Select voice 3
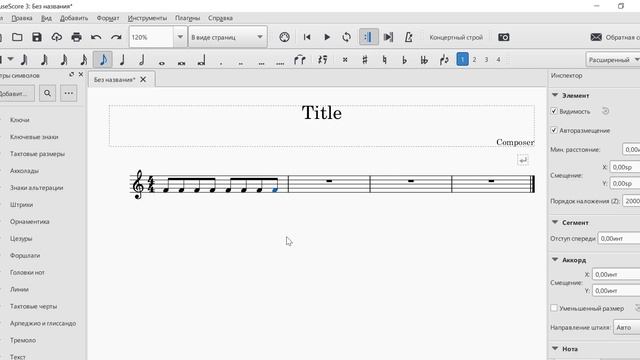This screenshot has height=360, width=640. pos(486,60)
